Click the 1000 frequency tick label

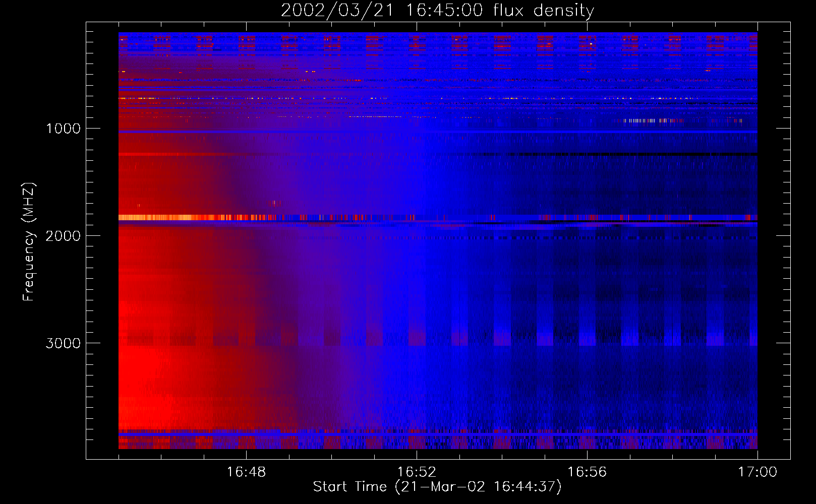(x=63, y=129)
